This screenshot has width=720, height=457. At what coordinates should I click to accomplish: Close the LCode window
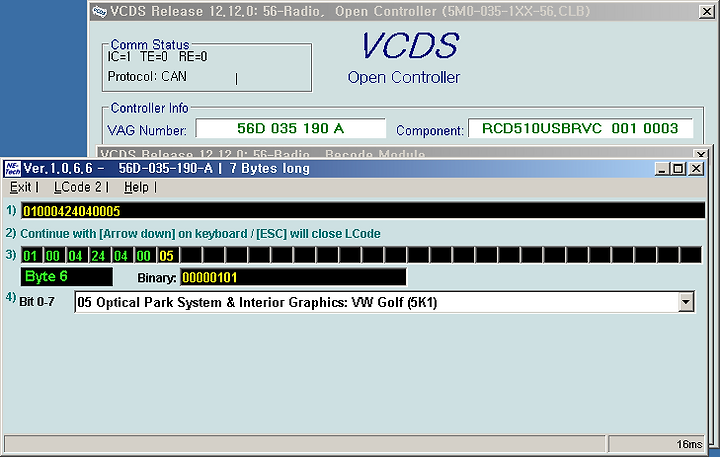pos(696,169)
